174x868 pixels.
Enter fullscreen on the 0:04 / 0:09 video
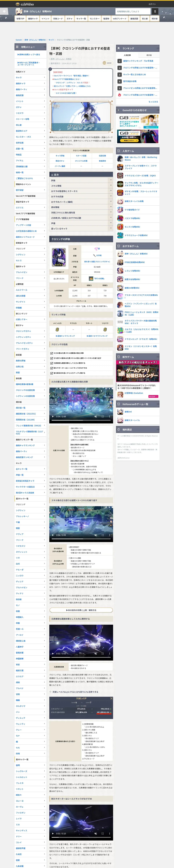[x=103, y=535]
